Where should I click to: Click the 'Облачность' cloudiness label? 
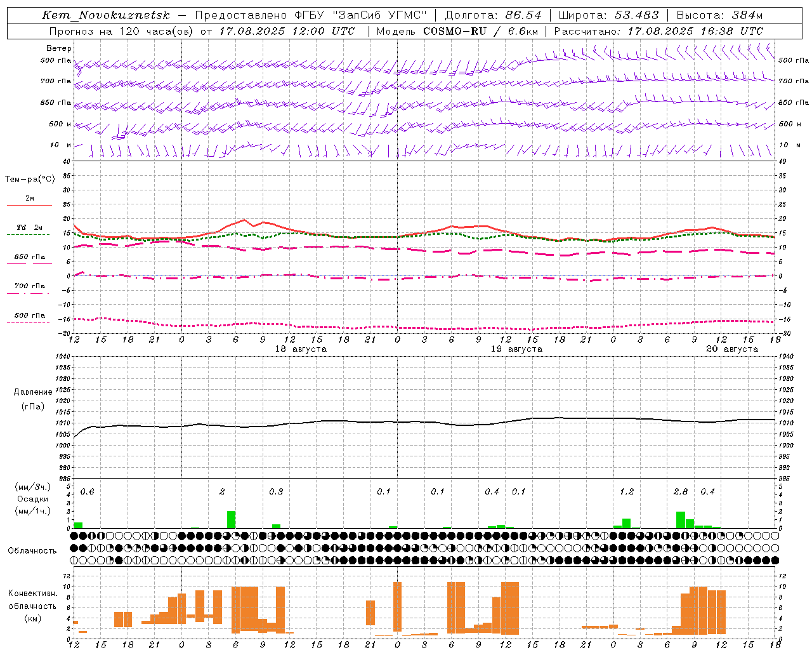[32, 550]
